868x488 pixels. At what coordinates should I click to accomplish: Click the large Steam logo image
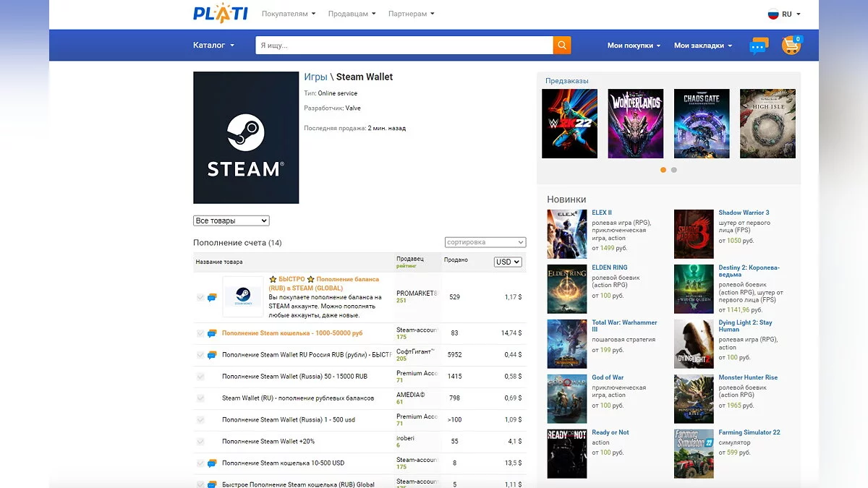tap(246, 137)
